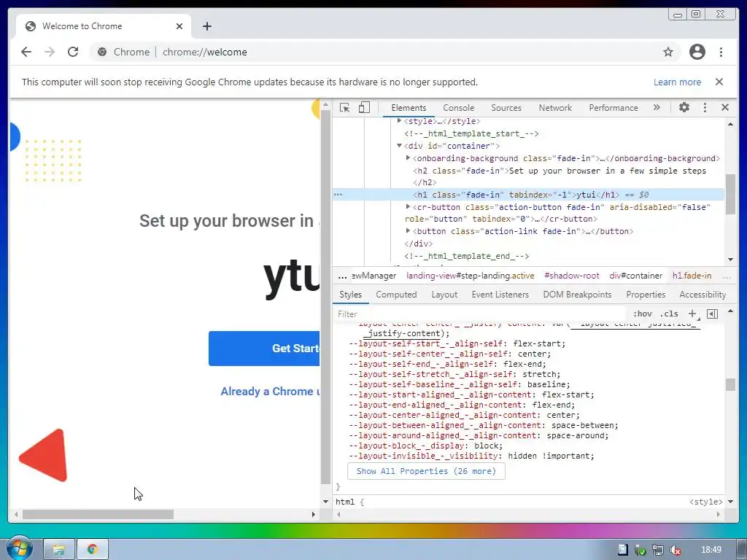Viewport: 747px width, 560px height.
Task: Open the Chrome three-dot main menu
Action: (x=721, y=52)
